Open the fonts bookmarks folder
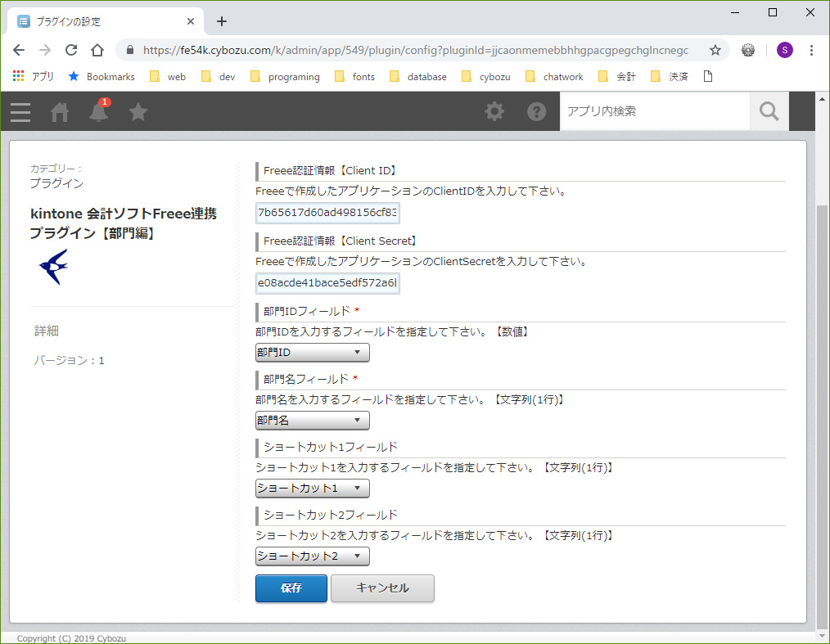 [x=355, y=77]
